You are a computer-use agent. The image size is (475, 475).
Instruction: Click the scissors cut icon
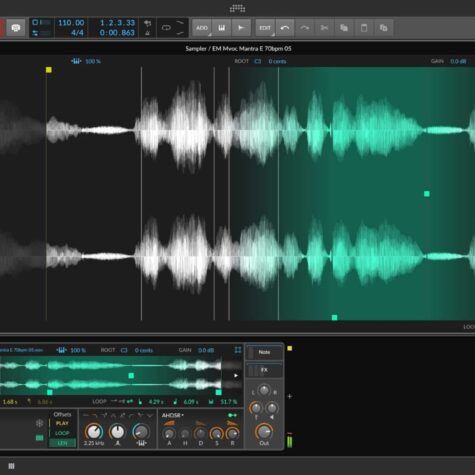click(324, 28)
